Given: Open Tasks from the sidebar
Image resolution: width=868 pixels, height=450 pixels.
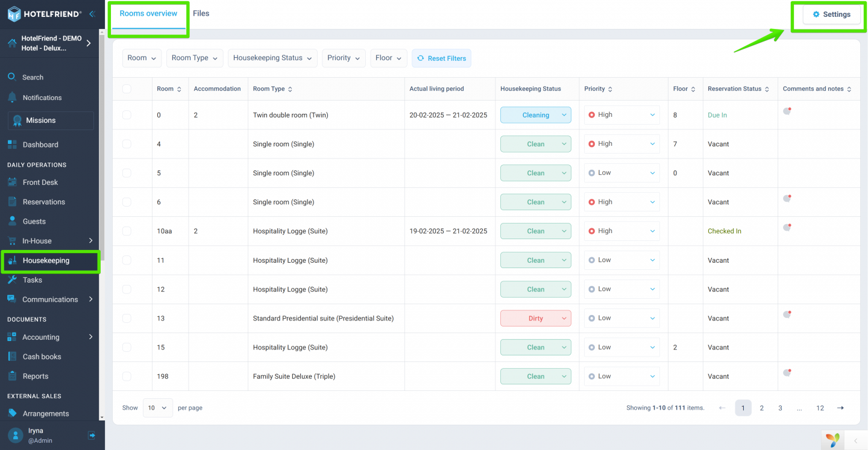Looking at the screenshot, I should [x=33, y=280].
